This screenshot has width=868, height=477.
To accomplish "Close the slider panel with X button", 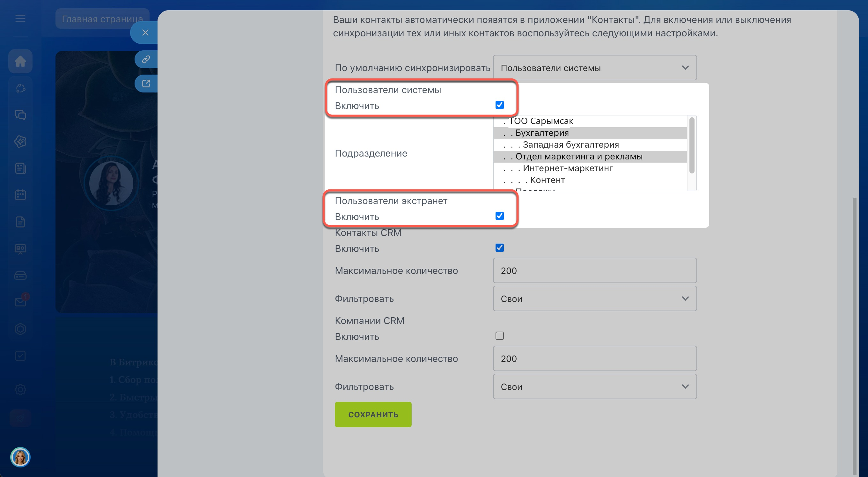I will (145, 33).
